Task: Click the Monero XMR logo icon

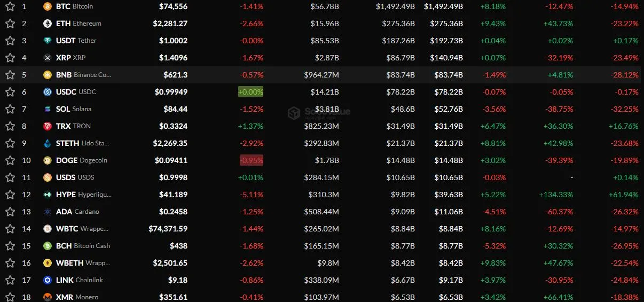Action: click(48, 297)
